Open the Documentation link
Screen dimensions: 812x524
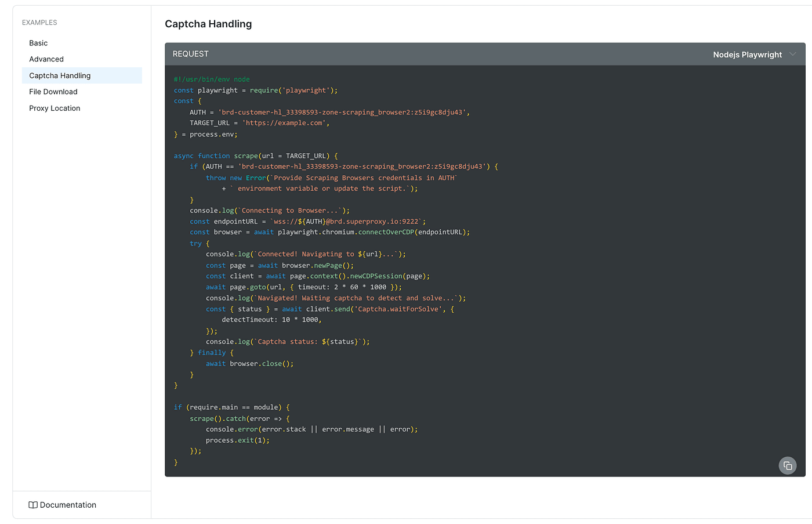point(68,505)
